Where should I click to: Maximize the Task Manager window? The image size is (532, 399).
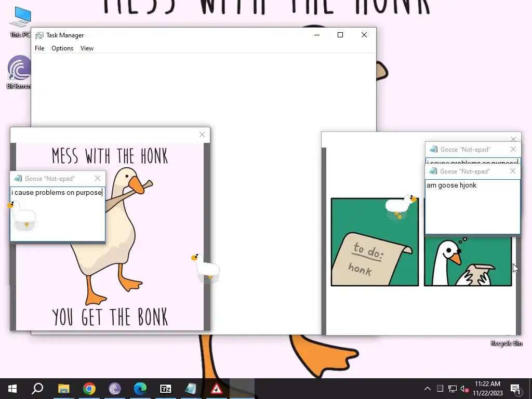[340, 35]
